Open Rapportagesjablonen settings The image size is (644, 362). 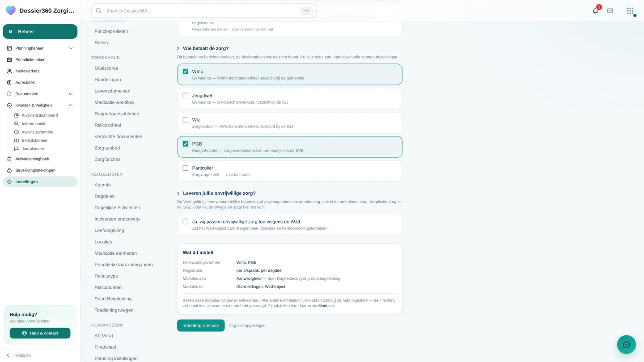(117, 114)
